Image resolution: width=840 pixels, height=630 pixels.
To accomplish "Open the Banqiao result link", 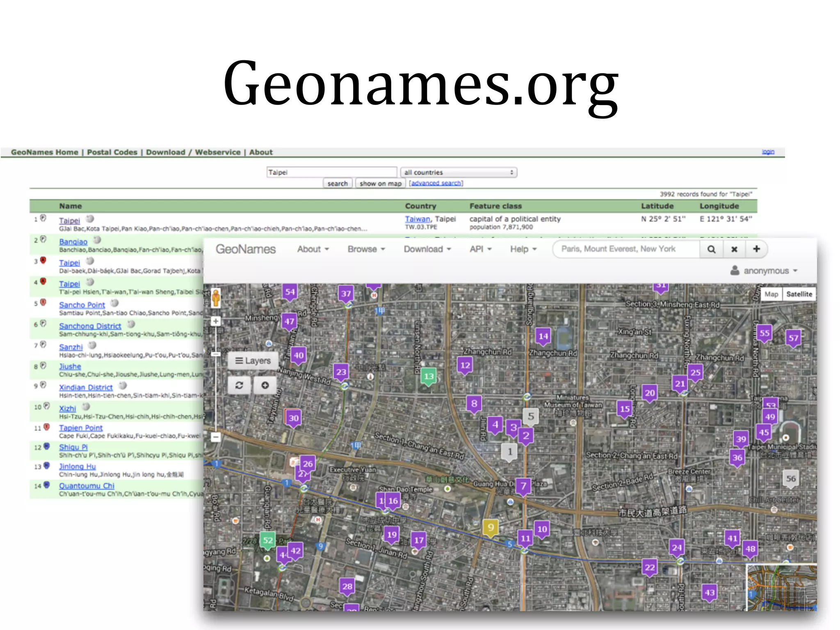I will (73, 242).
